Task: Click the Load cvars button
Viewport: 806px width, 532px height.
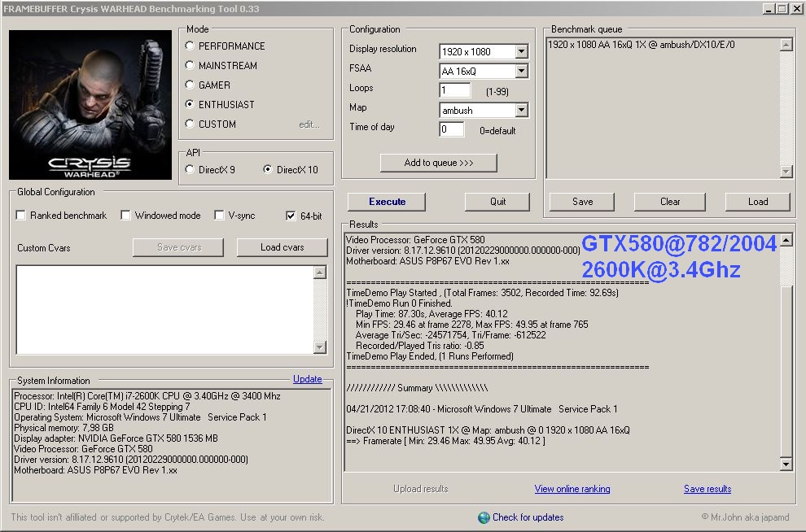Action: pos(283,247)
